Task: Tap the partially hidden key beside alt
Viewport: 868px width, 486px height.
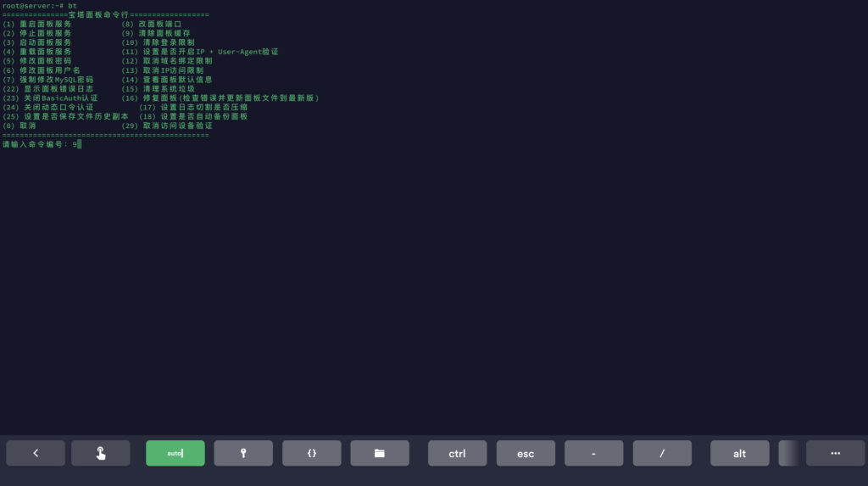Action: click(x=788, y=453)
